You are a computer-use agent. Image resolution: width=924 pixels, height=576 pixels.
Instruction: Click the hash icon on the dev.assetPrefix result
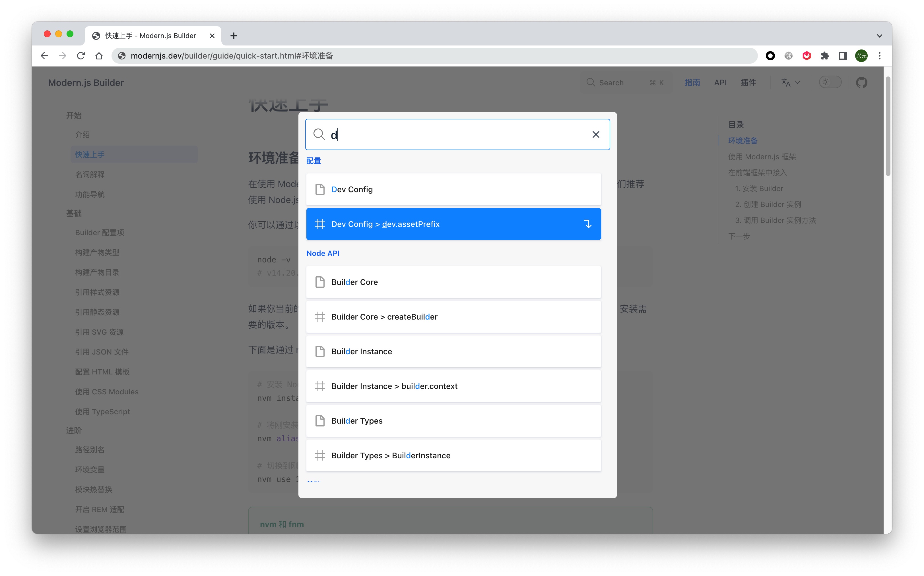(320, 224)
